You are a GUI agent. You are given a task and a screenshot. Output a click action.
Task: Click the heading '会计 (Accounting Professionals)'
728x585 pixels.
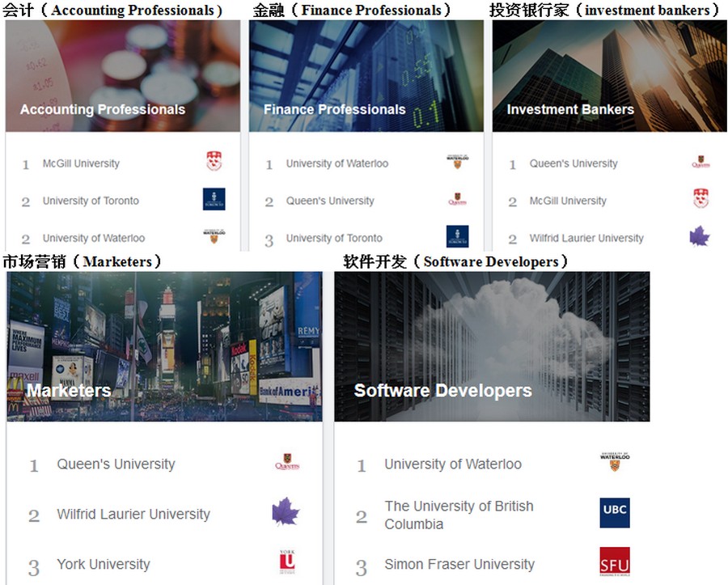[x=112, y=11]
